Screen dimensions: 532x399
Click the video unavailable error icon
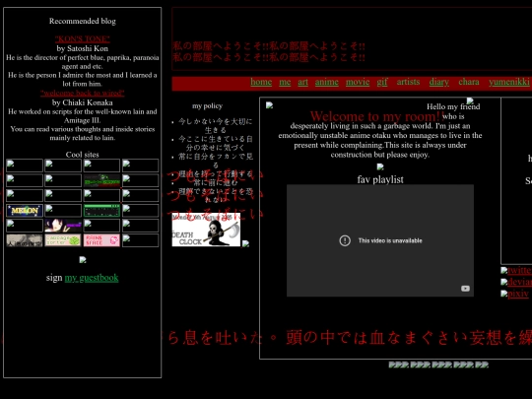coord(345,240)
